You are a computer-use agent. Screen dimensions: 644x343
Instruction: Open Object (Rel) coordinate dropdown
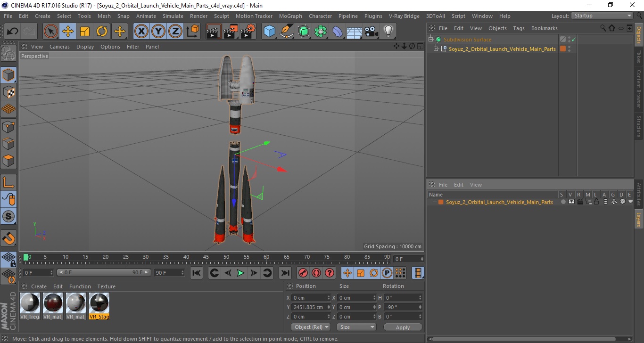click(x=311, y=327)
